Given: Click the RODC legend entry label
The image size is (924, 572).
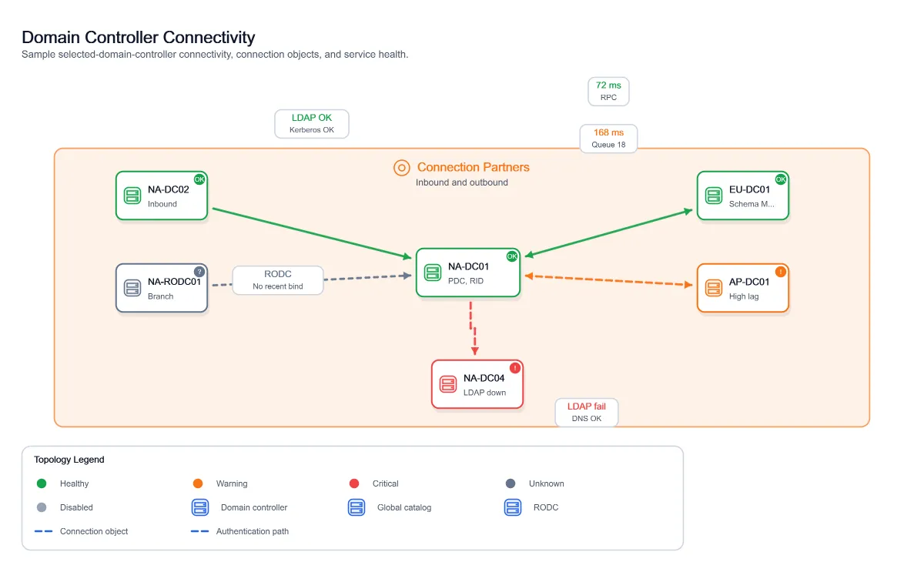Looking at the screenshot, I should point(546,507).
